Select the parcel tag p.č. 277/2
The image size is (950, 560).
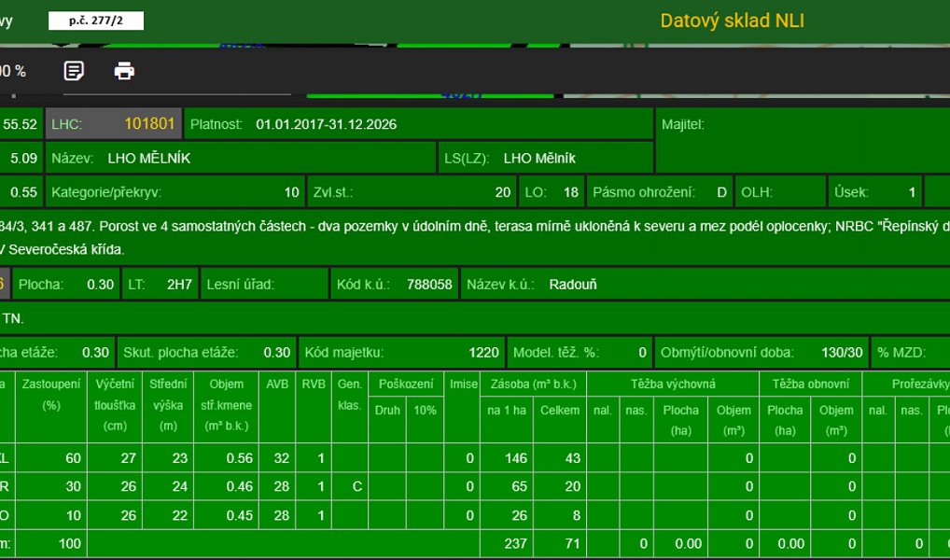coord(96,21)
